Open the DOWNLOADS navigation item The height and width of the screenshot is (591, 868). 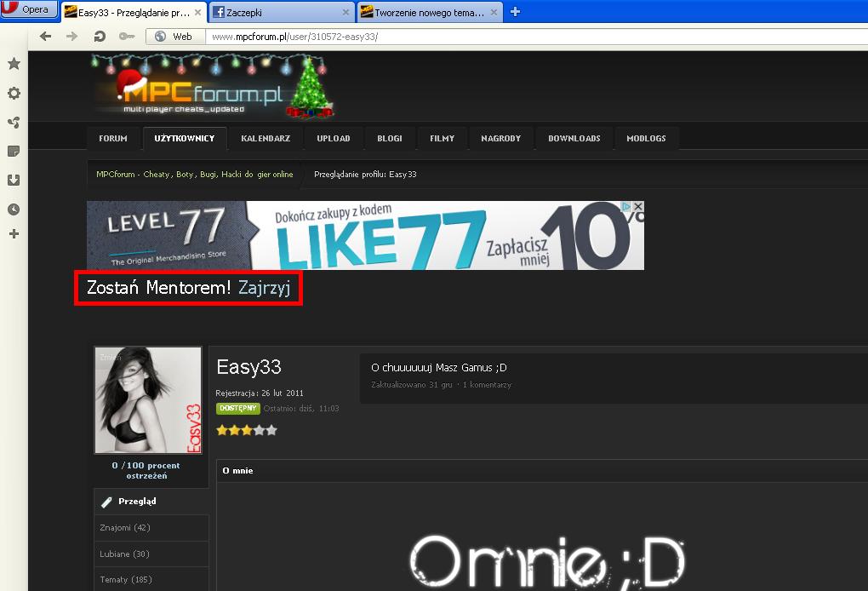click(x=574, y=139)
